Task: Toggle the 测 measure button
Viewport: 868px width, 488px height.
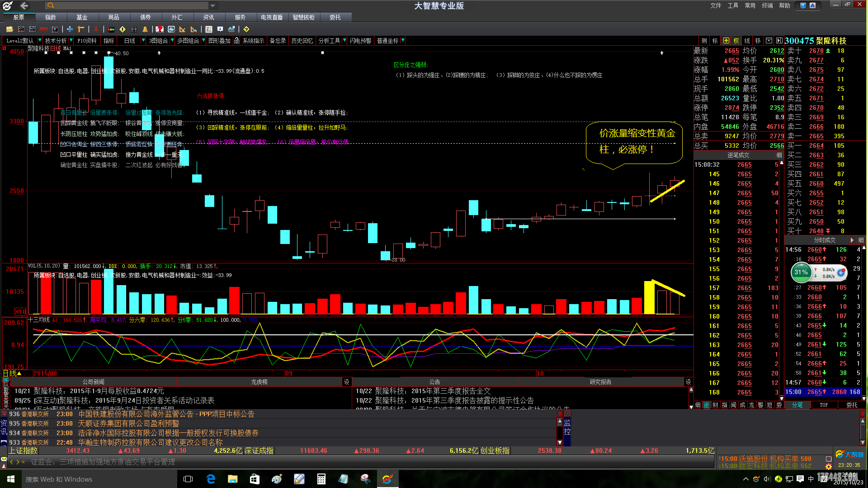Action: coord(704,41)
